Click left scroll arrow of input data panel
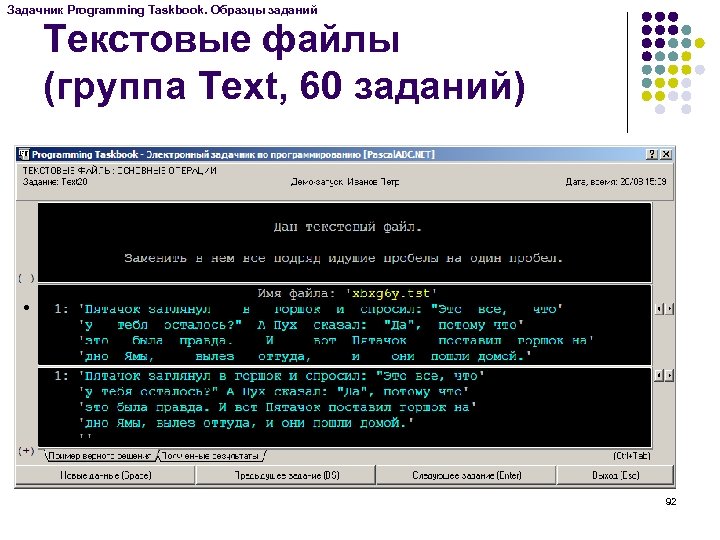This screenshot has width=720, height=540. (x=659, y=309)
